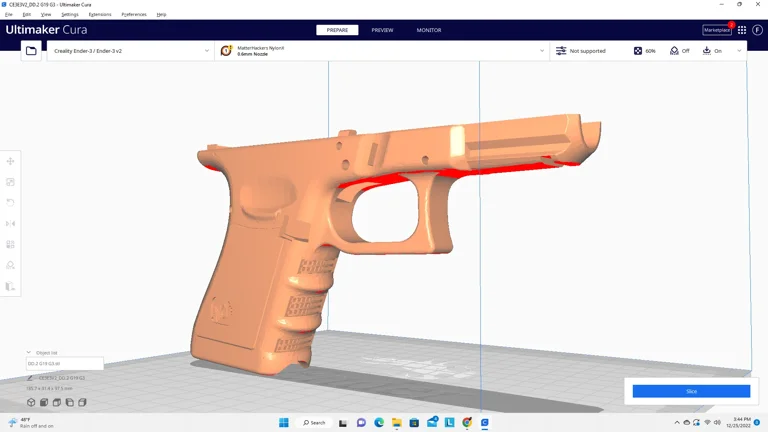Collapse the Object list section

click(29, 353)
